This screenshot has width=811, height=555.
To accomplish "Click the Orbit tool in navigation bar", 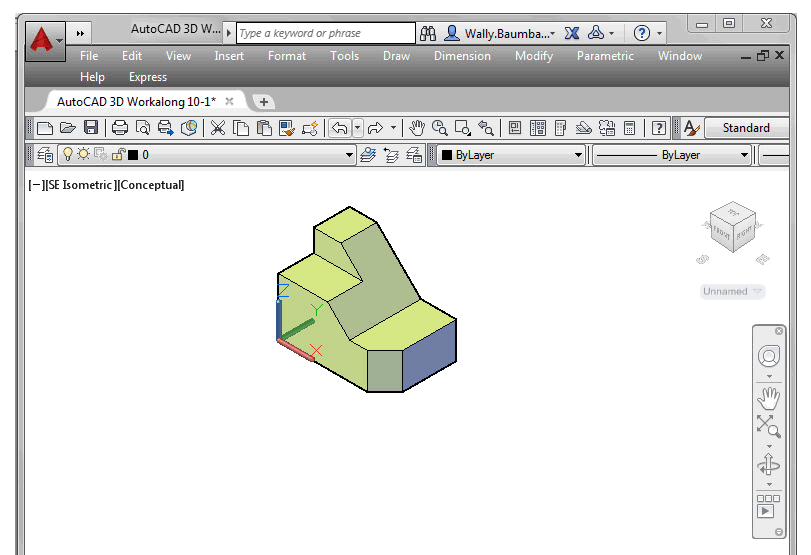I will tap(768, 465).
